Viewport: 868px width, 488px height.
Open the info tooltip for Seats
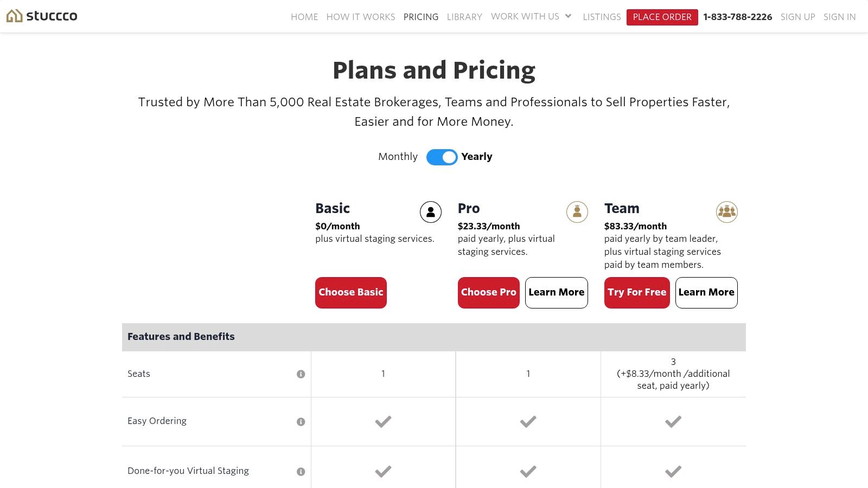(x=300, y=374)
